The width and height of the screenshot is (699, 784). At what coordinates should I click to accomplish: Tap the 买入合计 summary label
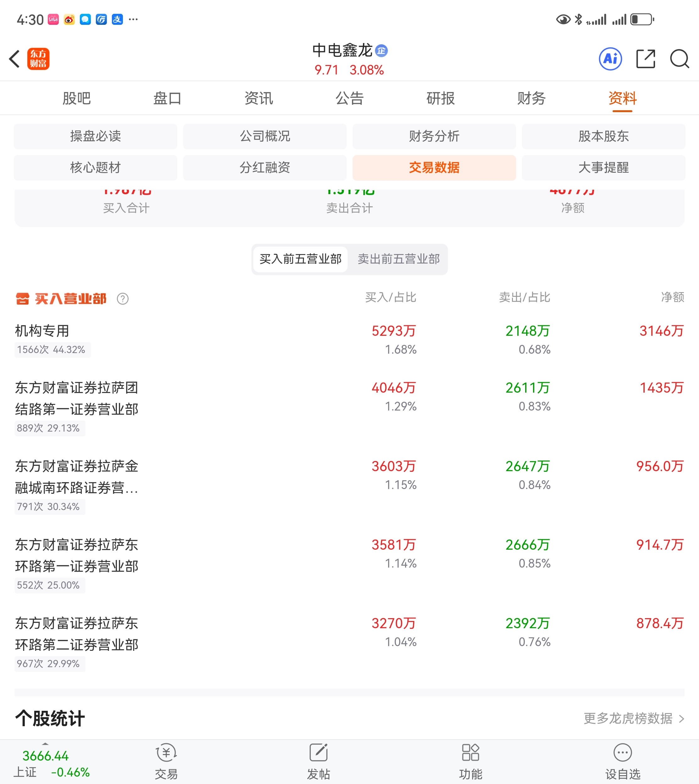pos(126,208)
